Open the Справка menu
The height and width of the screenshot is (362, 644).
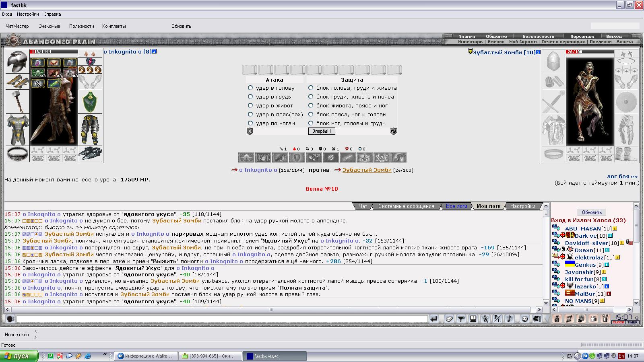tap(52, 14)
